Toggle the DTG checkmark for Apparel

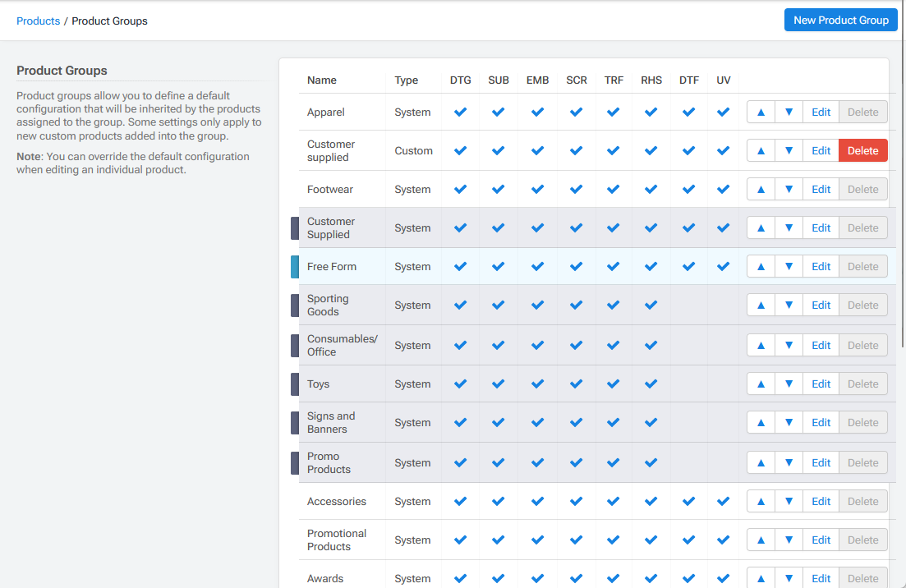coord(460,111)
